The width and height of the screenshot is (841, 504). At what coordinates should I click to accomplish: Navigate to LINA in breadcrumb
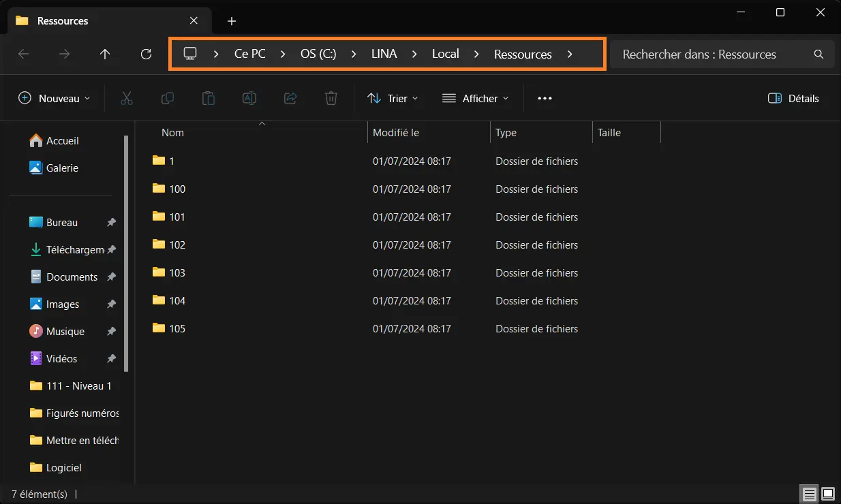[384, 54]
